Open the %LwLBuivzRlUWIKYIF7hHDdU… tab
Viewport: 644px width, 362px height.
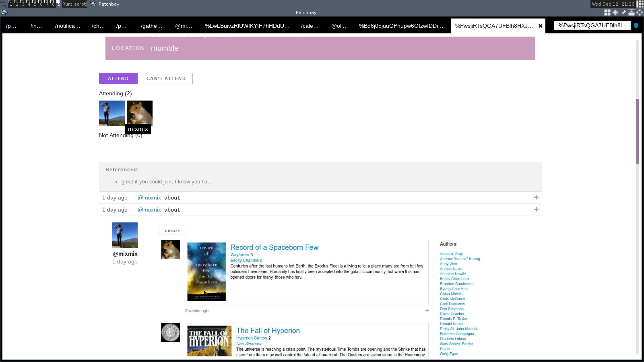click(247, 26)
